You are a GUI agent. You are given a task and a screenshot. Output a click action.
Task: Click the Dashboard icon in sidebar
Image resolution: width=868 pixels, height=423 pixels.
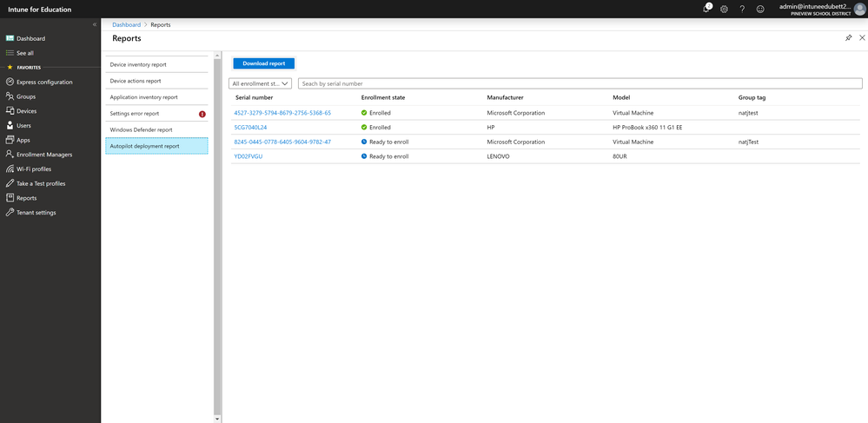click(10, 38)
